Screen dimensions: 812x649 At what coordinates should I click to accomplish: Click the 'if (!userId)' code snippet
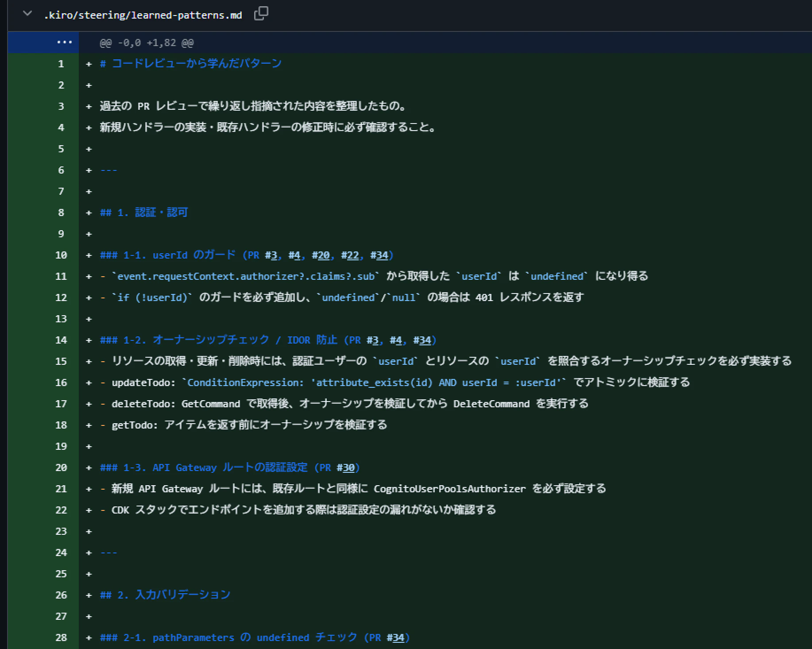coord(152,298)
